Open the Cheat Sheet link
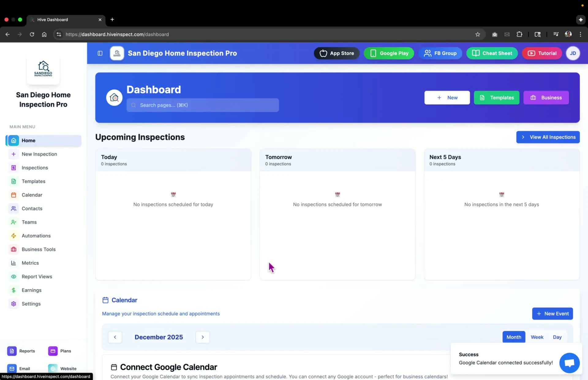The height and width of the screenshot is (380, 588). pyautogui.click(x=492, y=53)
